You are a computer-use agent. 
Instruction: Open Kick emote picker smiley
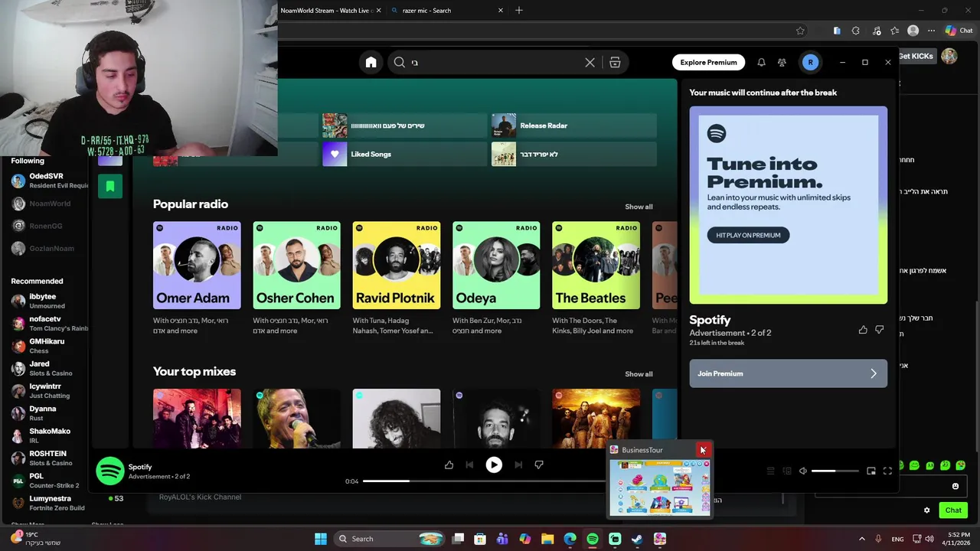pos(955,486)
